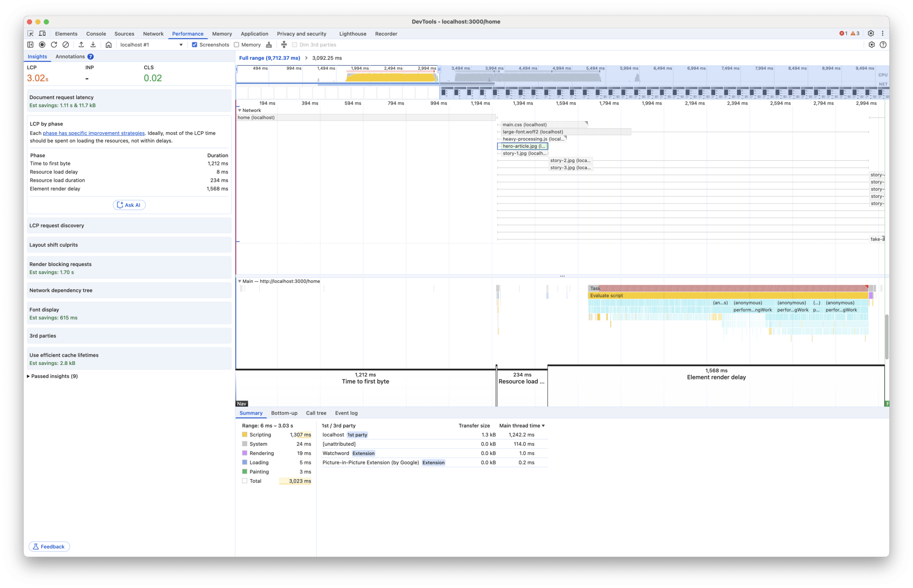
Task: Open the phase has specific improvement strategies link
Action: click(x=94, y=133)
